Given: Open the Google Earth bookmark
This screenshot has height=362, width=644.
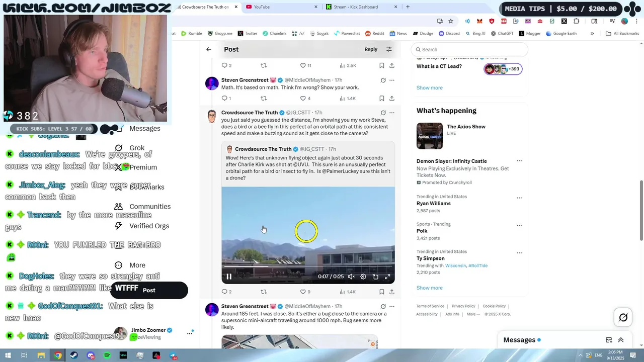Looking at the screenshot, I should 560,34.
